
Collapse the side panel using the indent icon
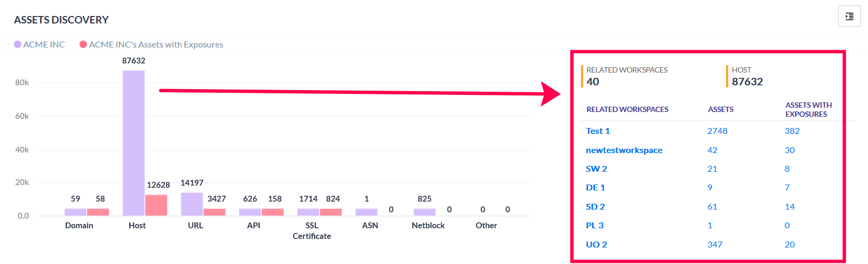tap(849, 17)
